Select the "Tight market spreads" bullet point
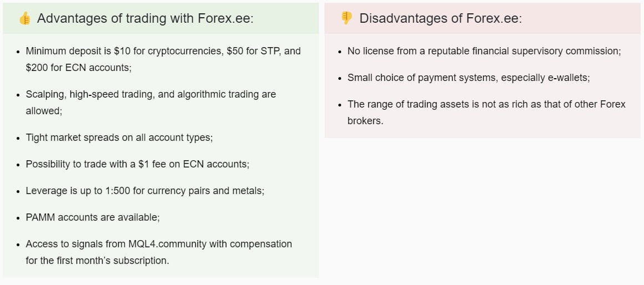The image size is (644, 285). (x=119, y=138)
